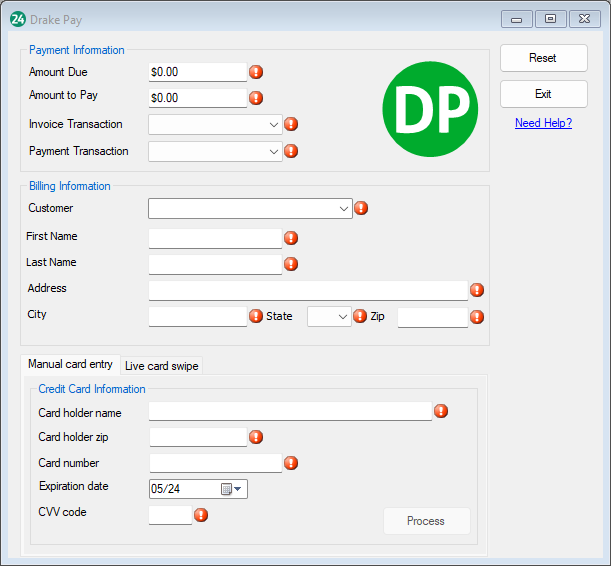This screenshot has height=566, width=611.
Task: Click into the City field
Action: point(198,317)
